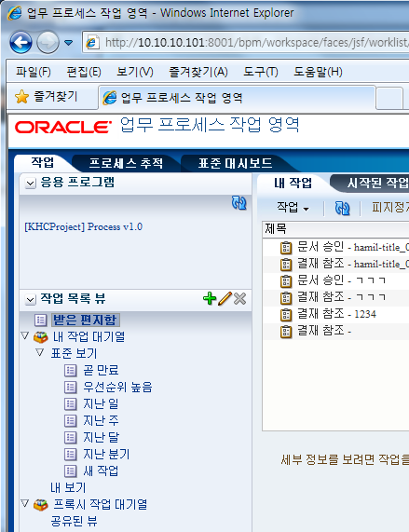
Task: Open the 파일(F) menu
Action: point(34,72)
